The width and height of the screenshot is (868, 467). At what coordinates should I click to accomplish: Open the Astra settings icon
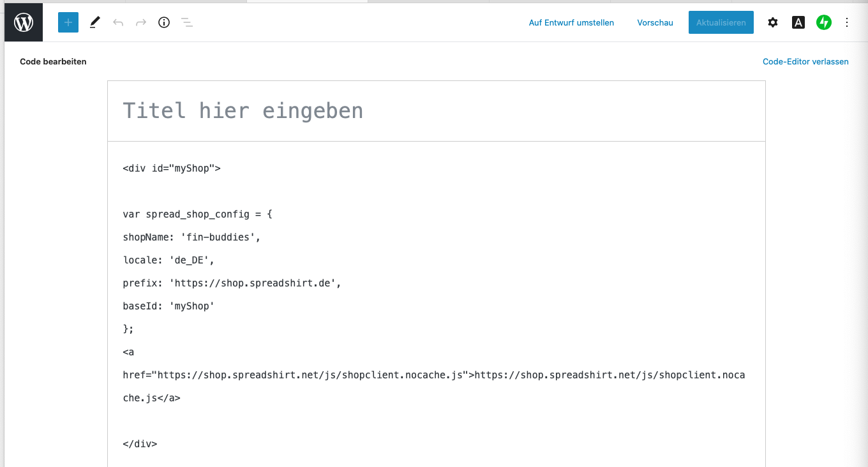[798, 23]
